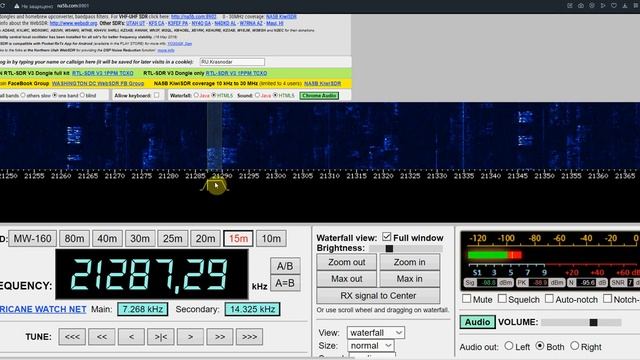Click the camera snapshot icon in browser toolbar

click(x=581, y=6)
